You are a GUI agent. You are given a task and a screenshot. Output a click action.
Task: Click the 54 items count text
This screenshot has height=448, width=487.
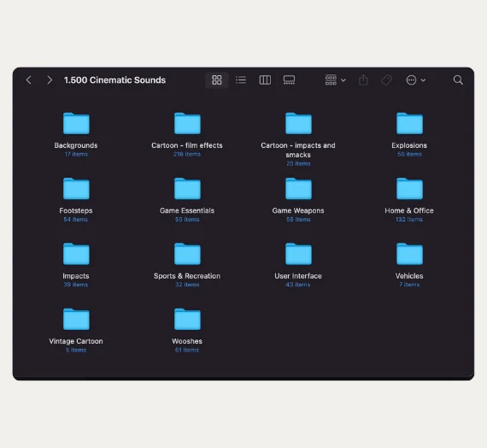point(76,220)
